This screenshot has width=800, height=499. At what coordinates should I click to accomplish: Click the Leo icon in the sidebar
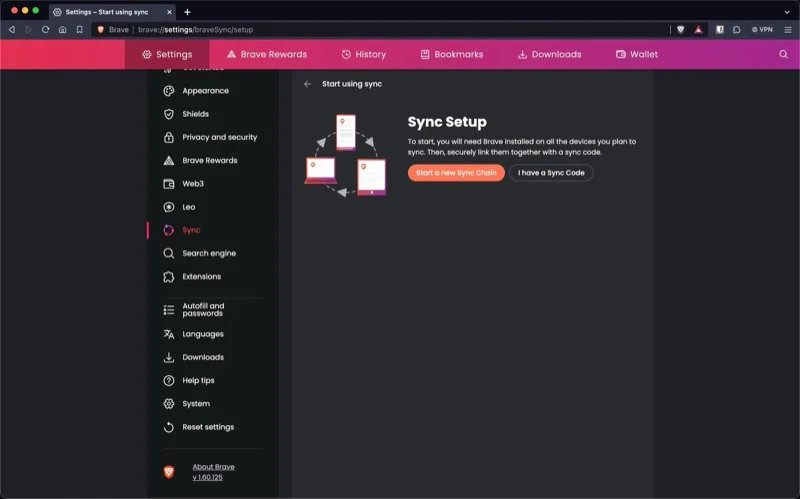coord(169,207)
